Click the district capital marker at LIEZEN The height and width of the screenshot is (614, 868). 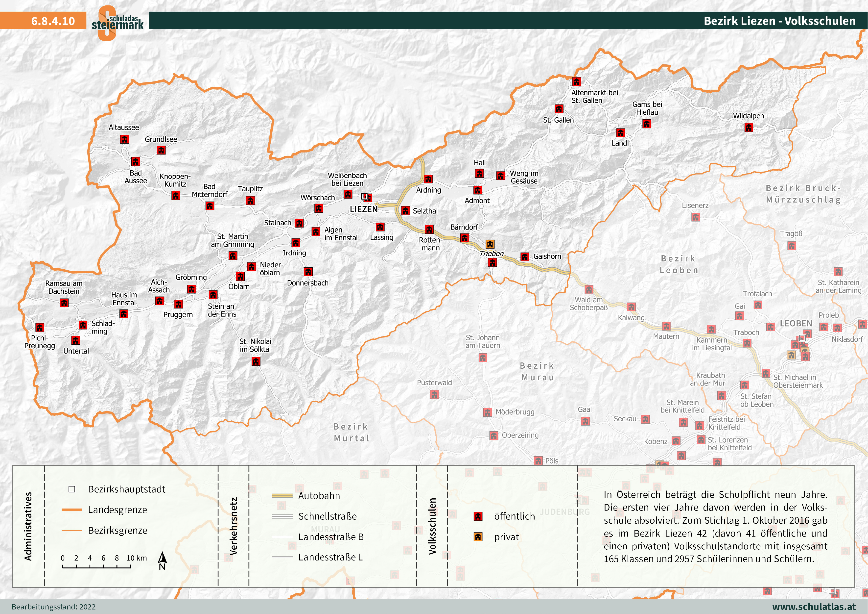[364, 196]
